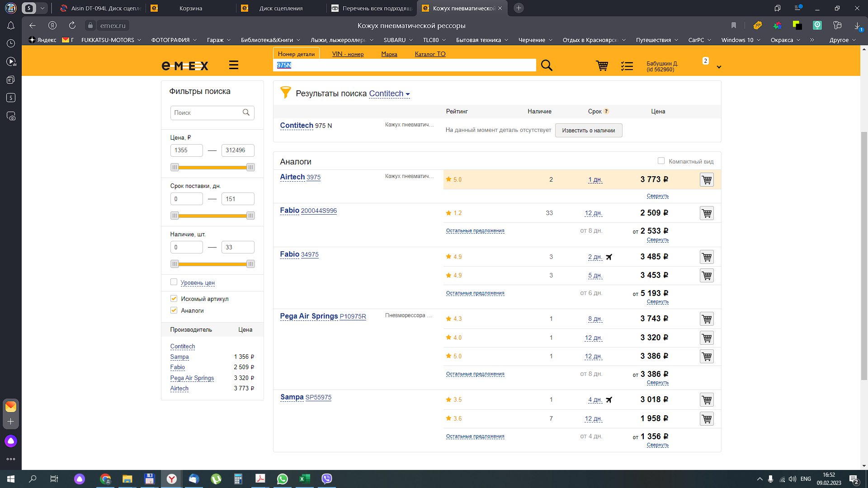The height and width of the screenshot is (488, 868).
Task: Open the Гараж bookmarks folder
Action: 218,40
